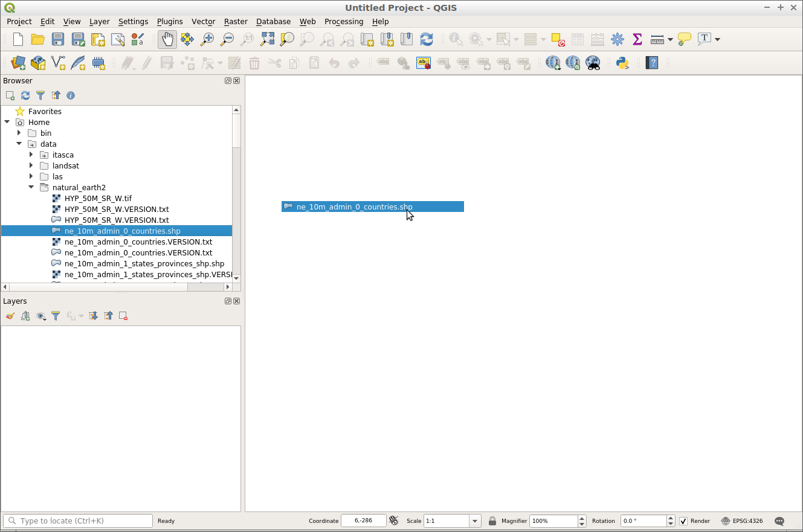Toggle Filter Browser funnel icon
Screen dimensions: 803x532
40,95
